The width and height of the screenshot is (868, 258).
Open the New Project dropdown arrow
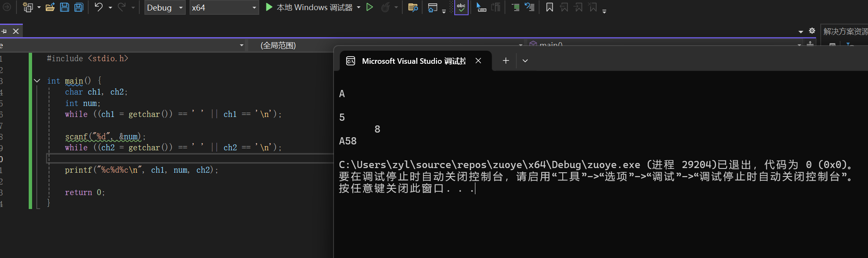[39, 8]
